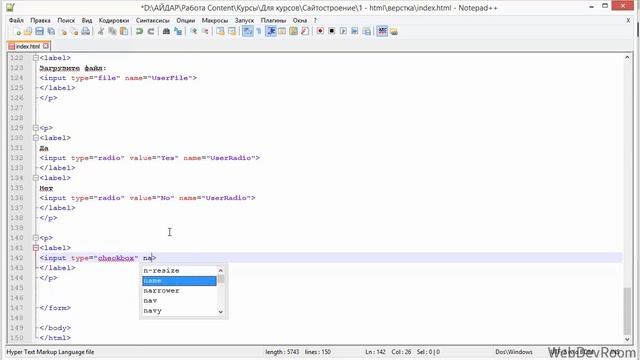This screenshot has height=360, width=640.
Task: Close document using X beside menu bar
Action: pyautogui.click(x=628, y=20)
